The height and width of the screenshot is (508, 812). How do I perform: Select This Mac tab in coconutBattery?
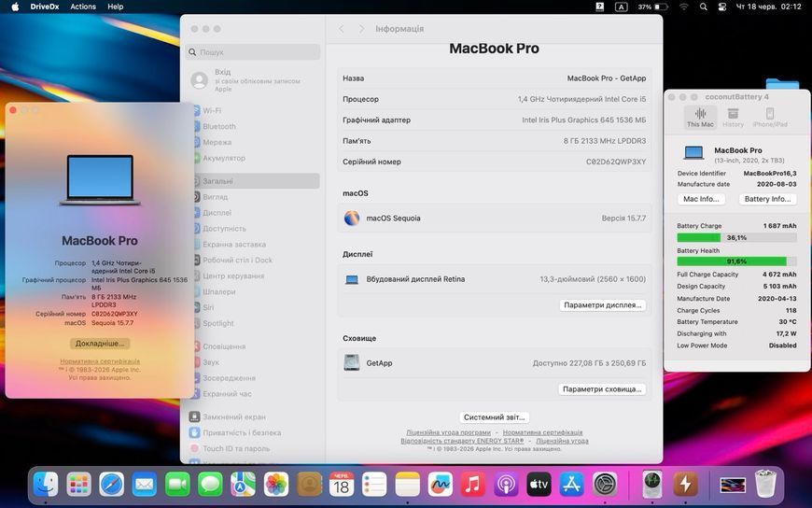point(700,118)
